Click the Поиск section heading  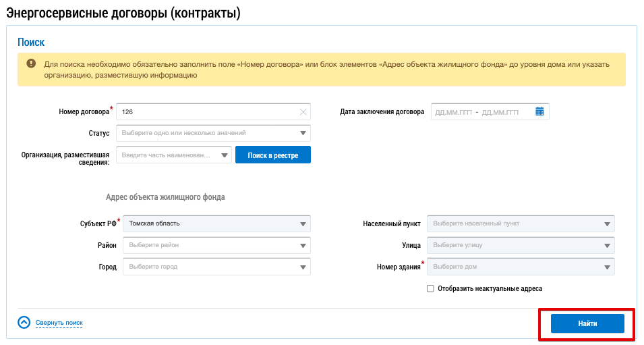pos(31,42)
